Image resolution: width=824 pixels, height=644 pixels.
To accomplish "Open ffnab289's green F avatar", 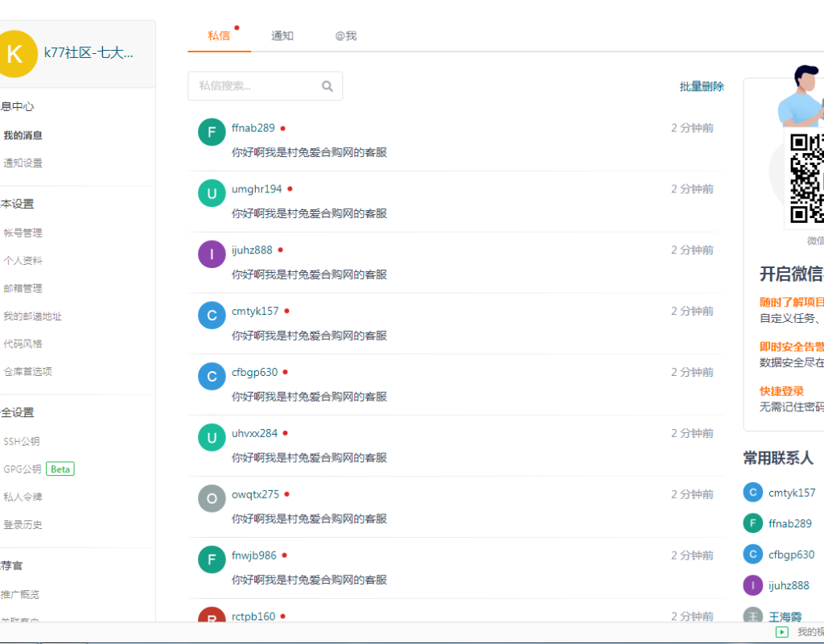I will [212, 132].
